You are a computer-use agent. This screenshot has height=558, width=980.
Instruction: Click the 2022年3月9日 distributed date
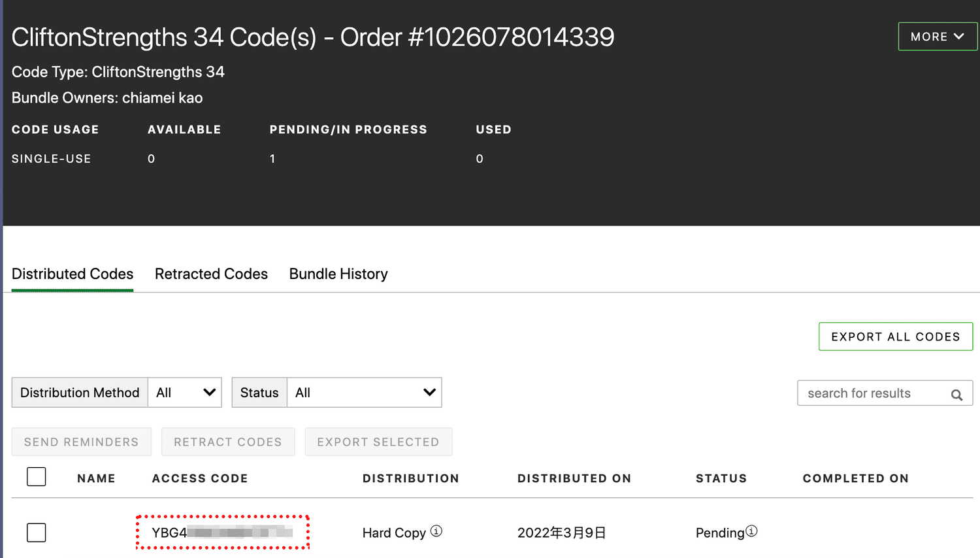coord(562,533)
